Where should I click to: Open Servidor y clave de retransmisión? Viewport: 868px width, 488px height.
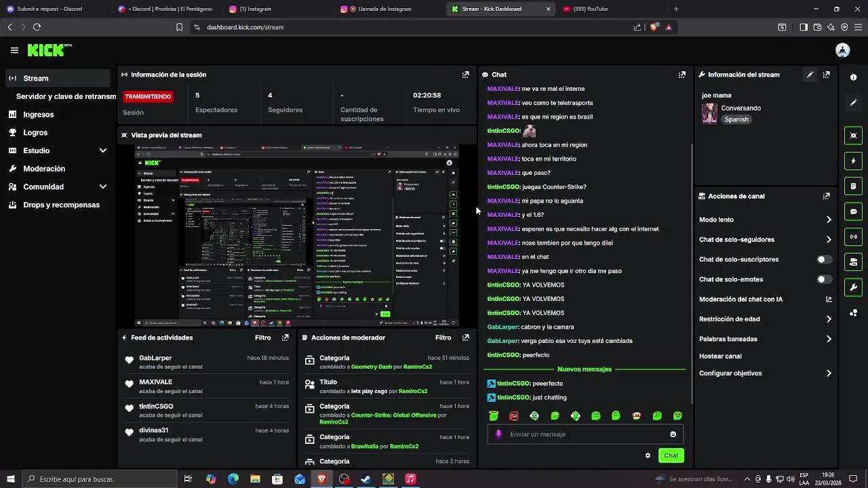(66, 96)
